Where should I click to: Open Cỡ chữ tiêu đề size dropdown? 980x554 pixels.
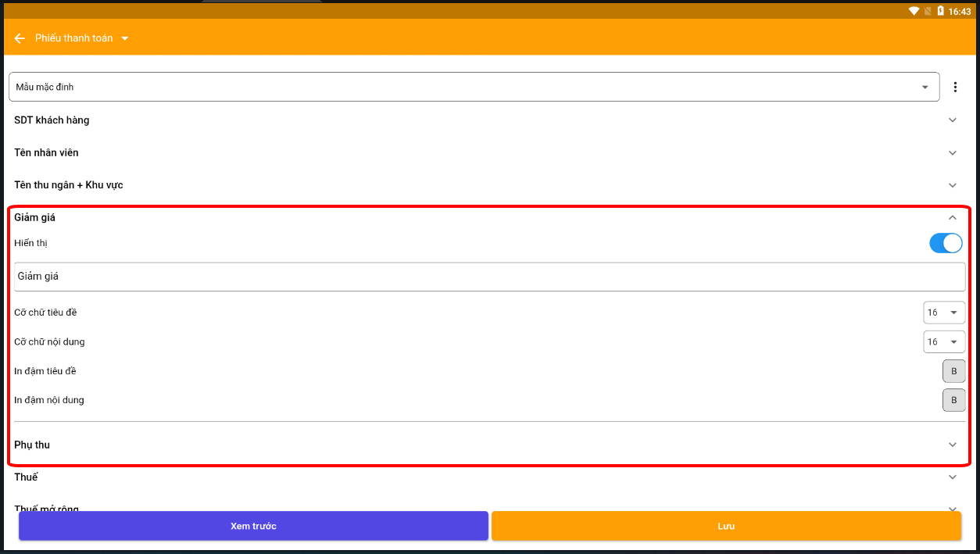coord(943,313)
